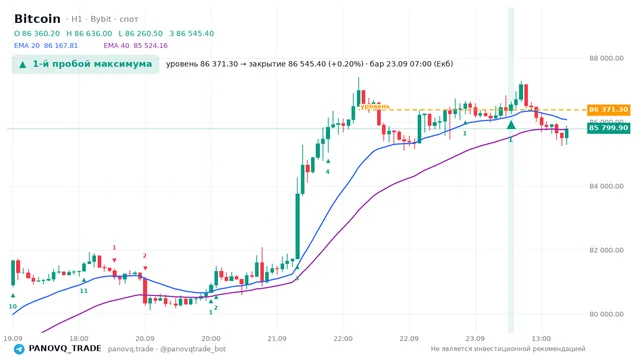Click the 82 000.00 price axis label
The height and width of the screenshot is (360, 640).
click(606, 250)
